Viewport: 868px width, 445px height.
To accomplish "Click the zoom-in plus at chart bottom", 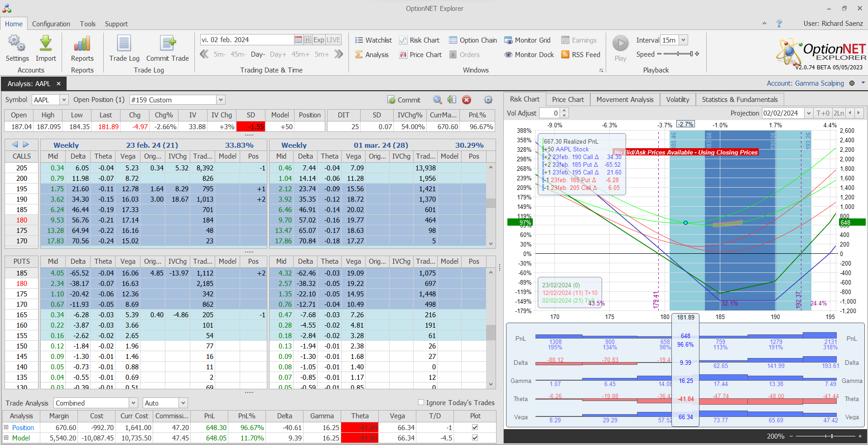I will [860, 436].
